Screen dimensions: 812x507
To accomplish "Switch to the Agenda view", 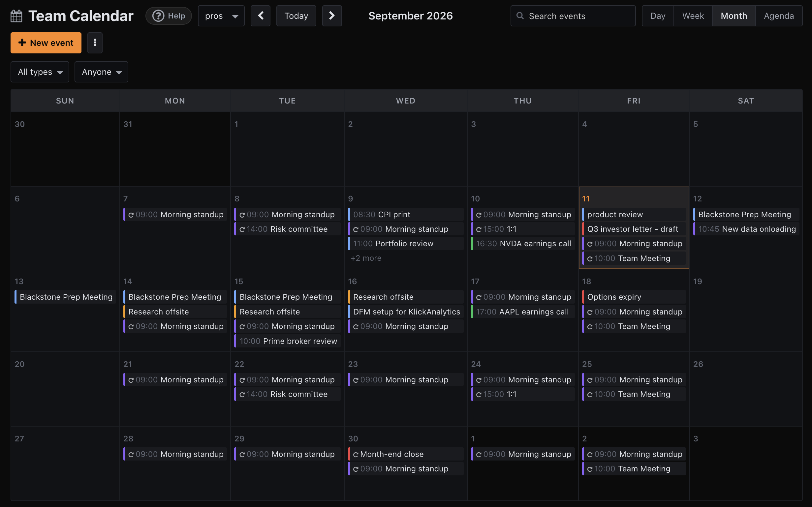I will click(x=779, y=16).
